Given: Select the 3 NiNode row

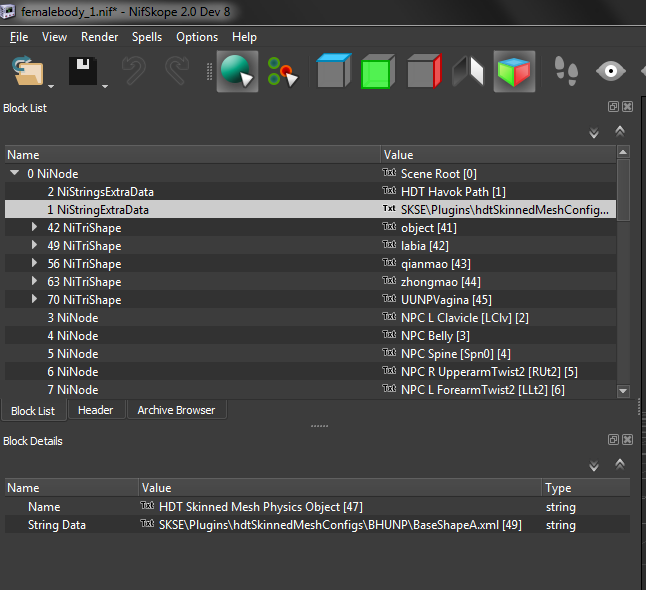Looking at the screenshot, I should tap(310, 318).
